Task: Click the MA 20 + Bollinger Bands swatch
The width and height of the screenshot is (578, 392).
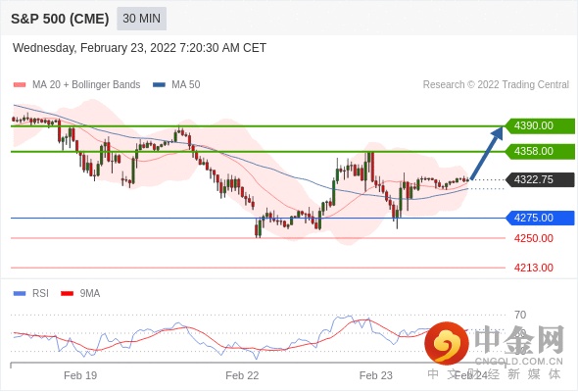Action: pos(20,85)
